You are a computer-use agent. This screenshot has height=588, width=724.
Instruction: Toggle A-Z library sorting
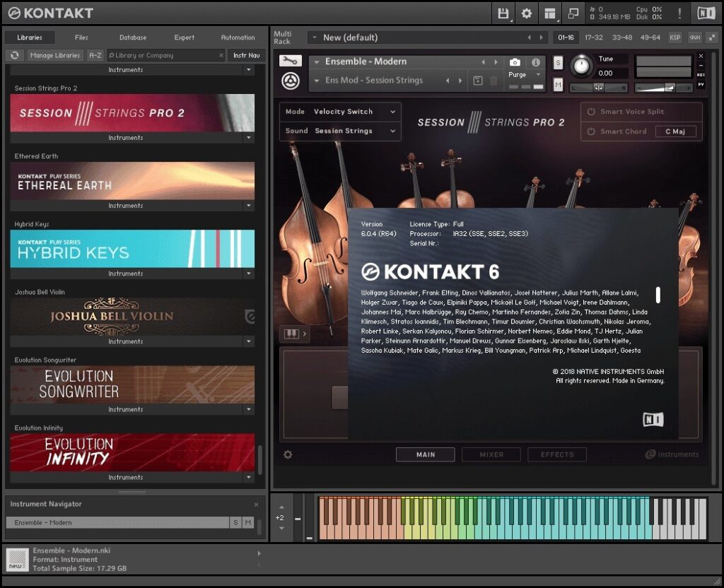(x=95, y=55)
